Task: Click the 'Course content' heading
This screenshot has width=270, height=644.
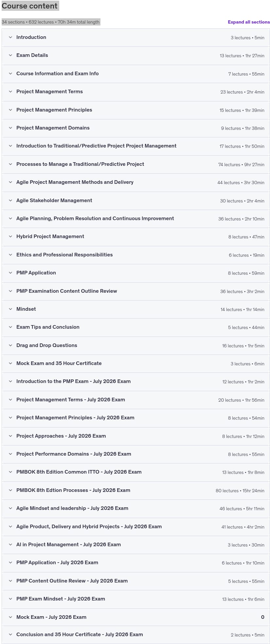Action: click(x=30, y=6)
